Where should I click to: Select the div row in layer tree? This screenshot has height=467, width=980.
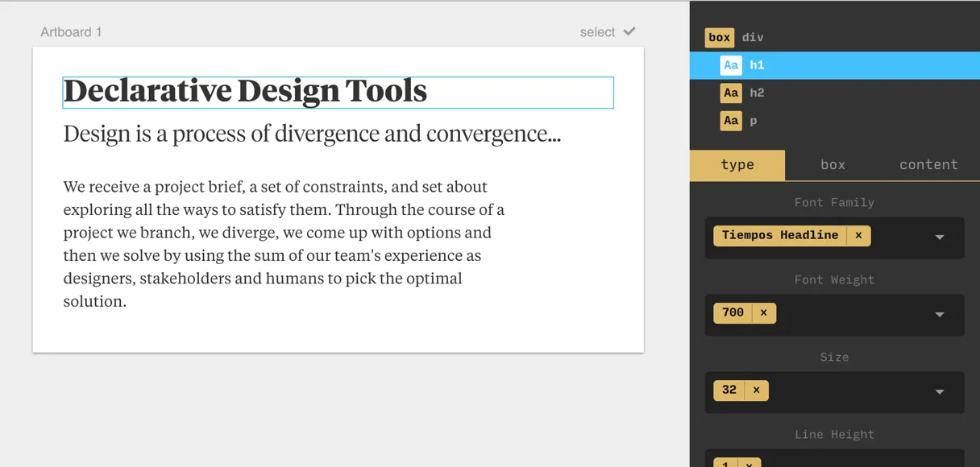coord(835,37)
